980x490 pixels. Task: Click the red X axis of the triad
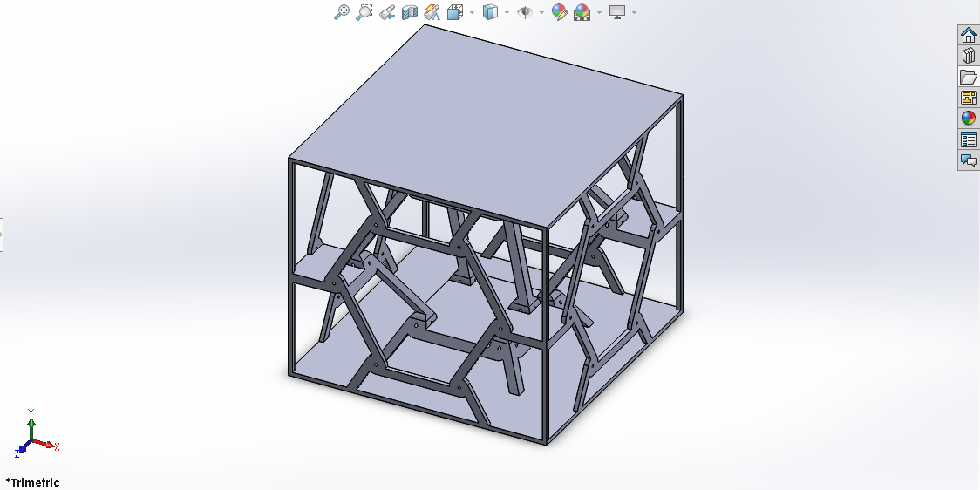pos(47,445)
